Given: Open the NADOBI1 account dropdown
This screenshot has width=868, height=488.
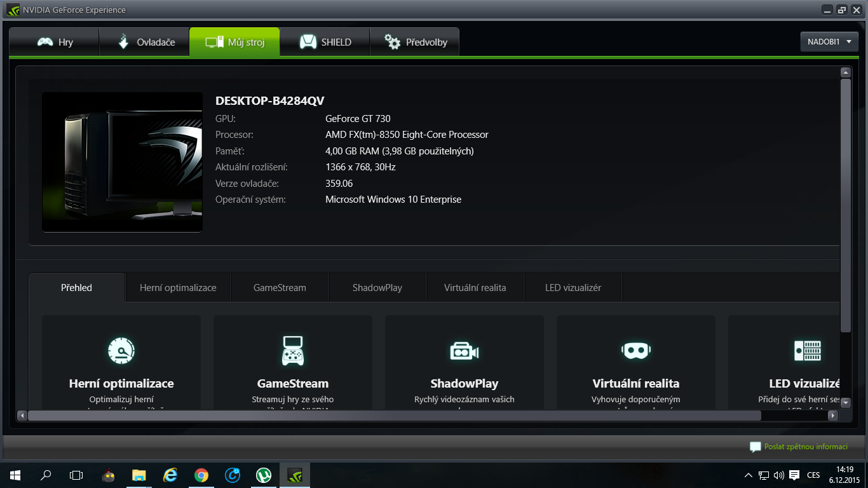Looking at the screenshot, I should 829,42.
